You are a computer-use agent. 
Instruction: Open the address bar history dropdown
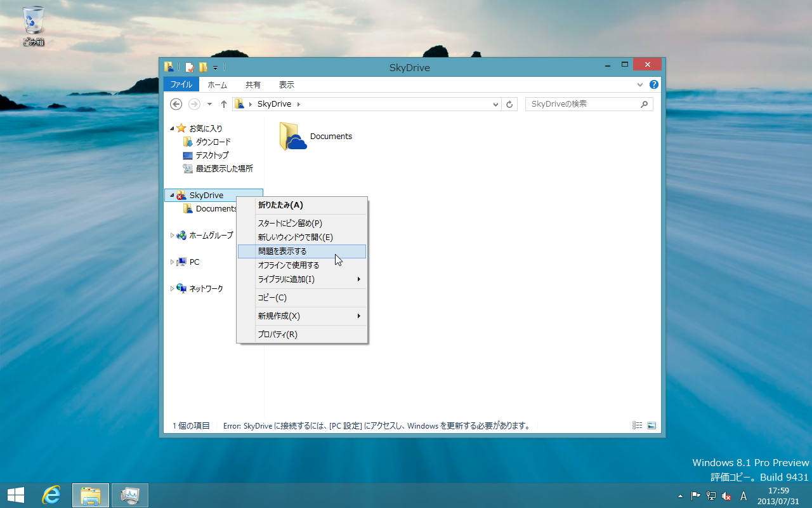pyautogui.click(x=496, y=104)
